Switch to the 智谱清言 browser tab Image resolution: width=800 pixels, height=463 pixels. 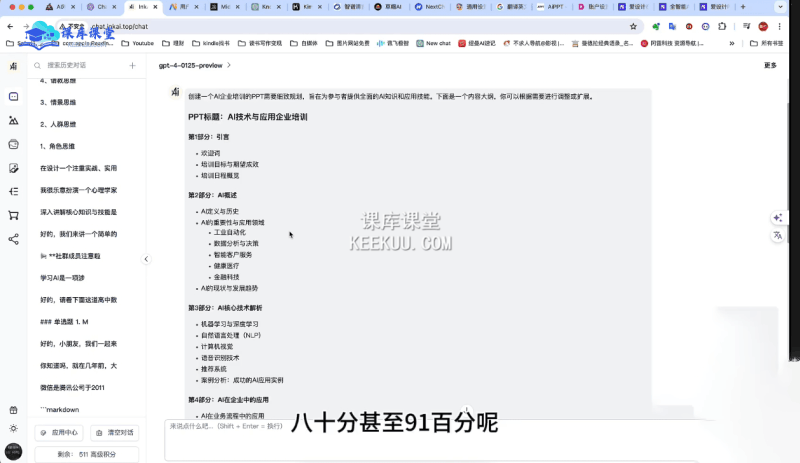click(348, 7)
